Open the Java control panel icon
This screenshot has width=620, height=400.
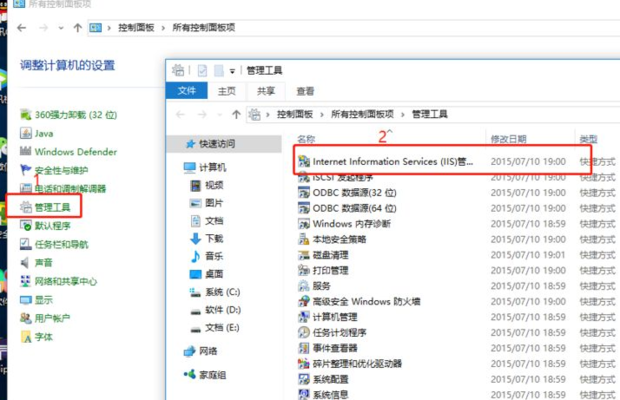(x=26, y=133)
